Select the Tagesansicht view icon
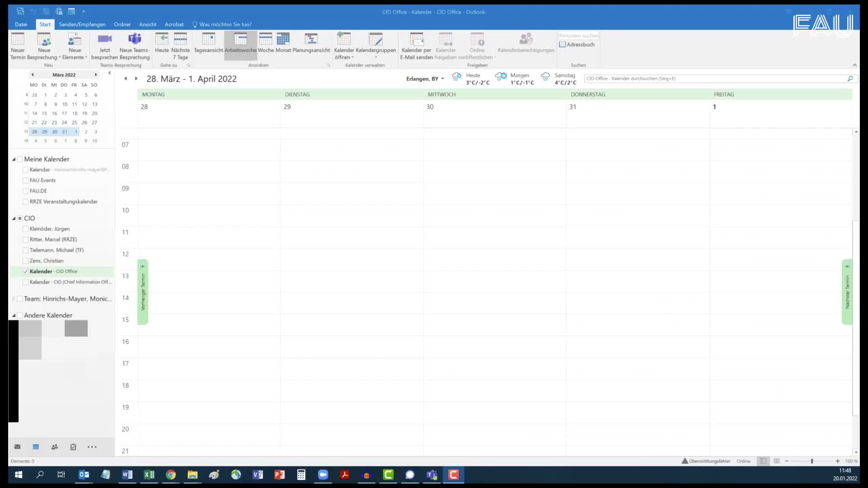 208,40
